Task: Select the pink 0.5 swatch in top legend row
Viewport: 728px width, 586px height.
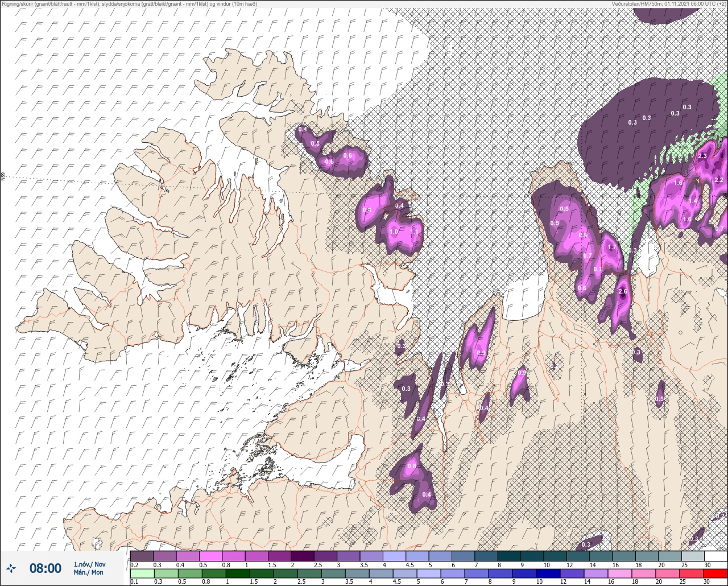Action: [210, 556]
